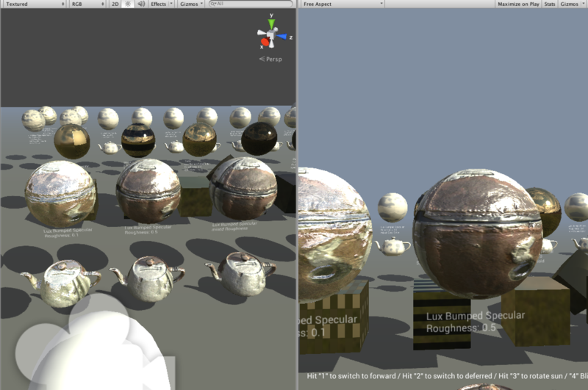Click Scene view label Lux Bumped Specular Roughness: 0.1

(x=67, y=233)
